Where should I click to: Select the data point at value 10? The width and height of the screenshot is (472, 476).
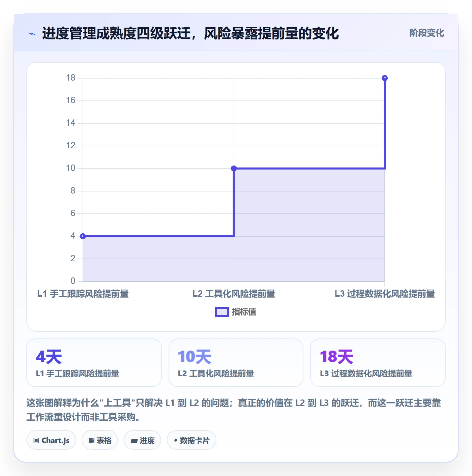pyautogui.click(x=234, y=169)
